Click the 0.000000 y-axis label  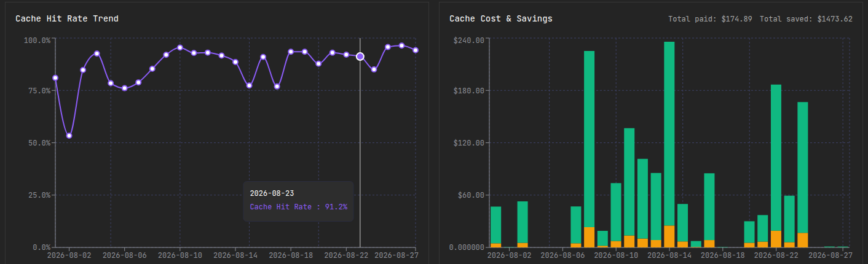pyautogui.click(x=465, y=247)
